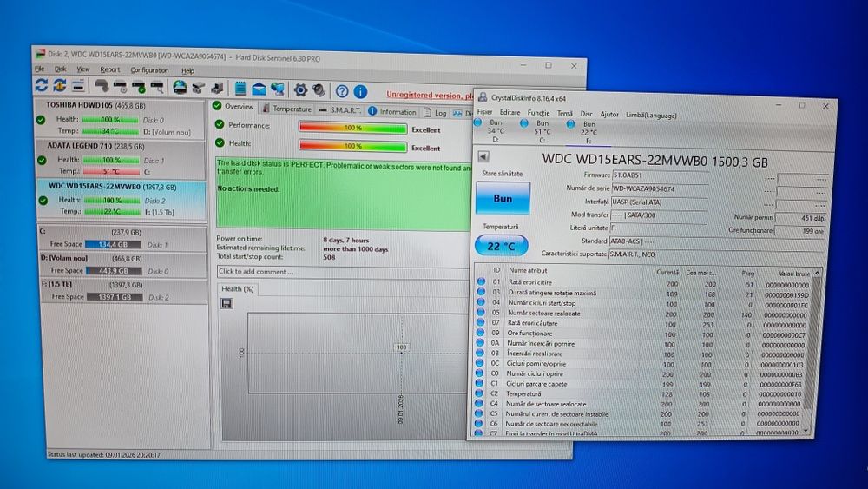The height and width of the screenshot is (489, 868).
Task: Select the Health (%) graph tab
Action: click(238, 288)
